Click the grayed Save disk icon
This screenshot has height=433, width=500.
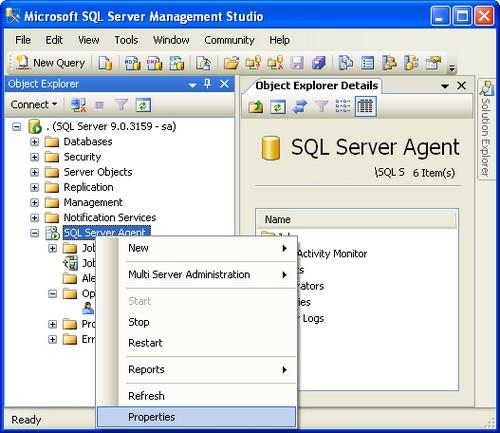[x=297, y=63]
